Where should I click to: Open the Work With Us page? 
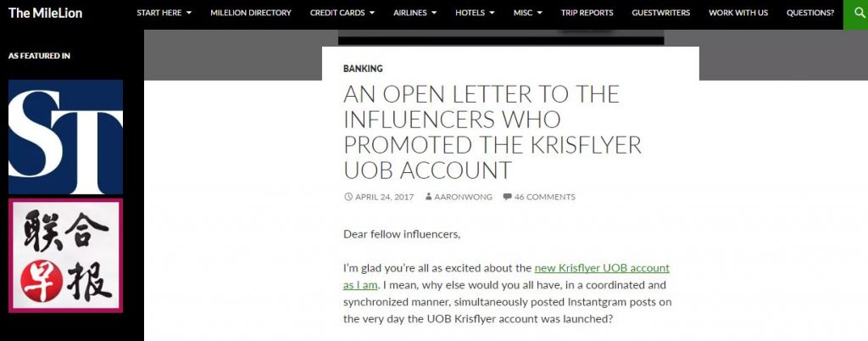[738, 13]
